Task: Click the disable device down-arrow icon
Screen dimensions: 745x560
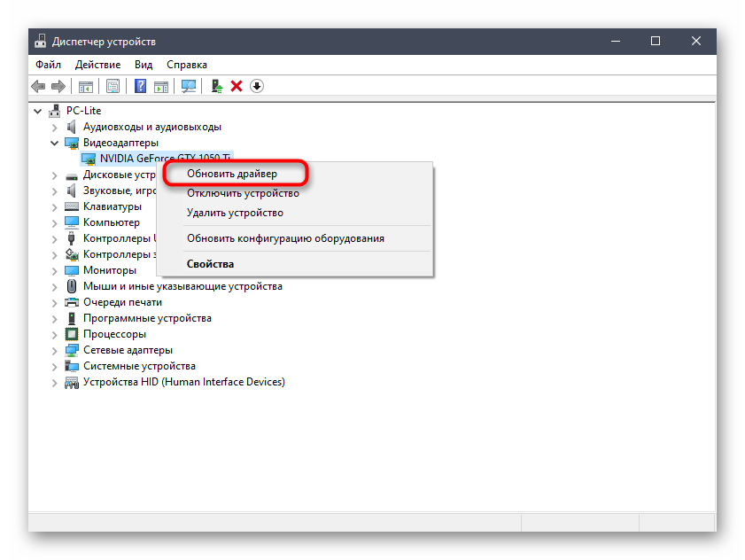Action: pyautogui.click(x=257, y=86)
